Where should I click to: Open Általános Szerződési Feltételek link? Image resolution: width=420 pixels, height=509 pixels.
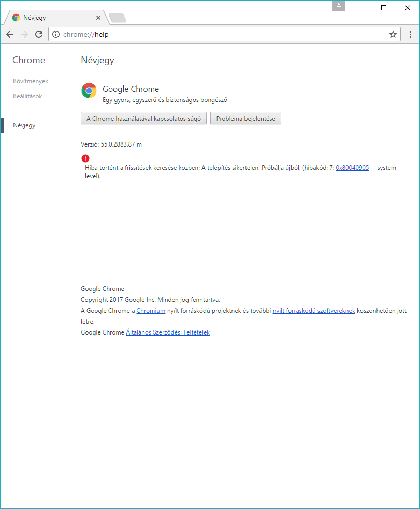coord(168,332)
